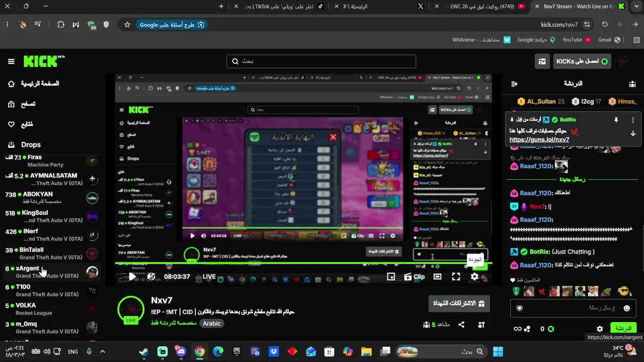Open the KICKs balance icon
The width and height of the screenshot is (644, 362).
coord(551,329)
